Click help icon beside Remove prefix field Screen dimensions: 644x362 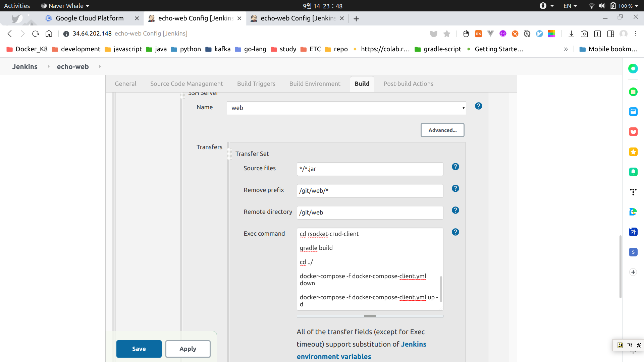455,188
